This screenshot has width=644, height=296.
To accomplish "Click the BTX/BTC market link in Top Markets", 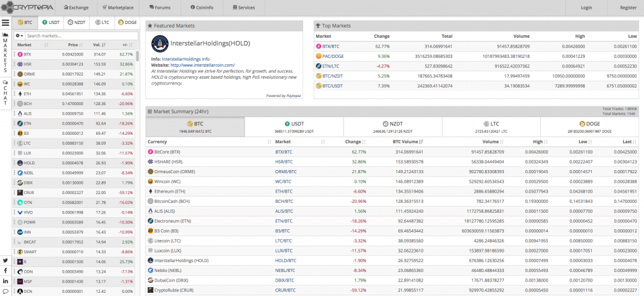I will (x=331, y=46).
